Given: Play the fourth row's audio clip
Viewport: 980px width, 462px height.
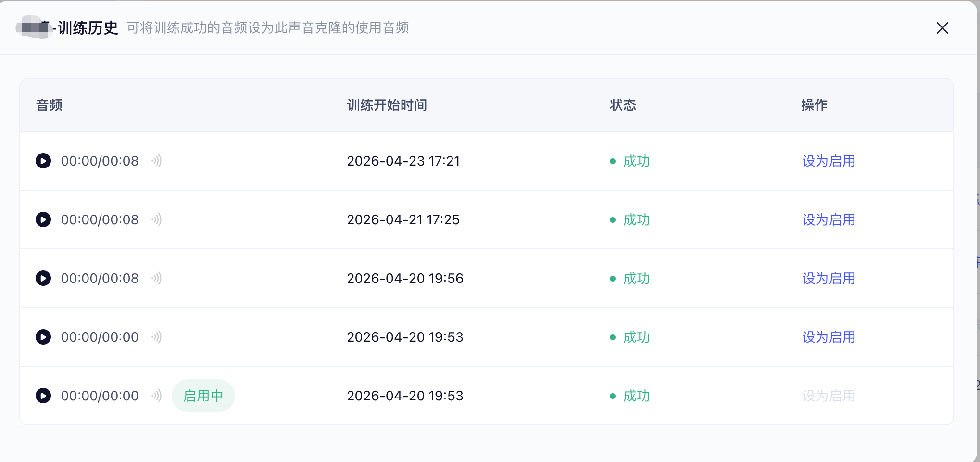Looking at the screenshot, I should [43, 337].
